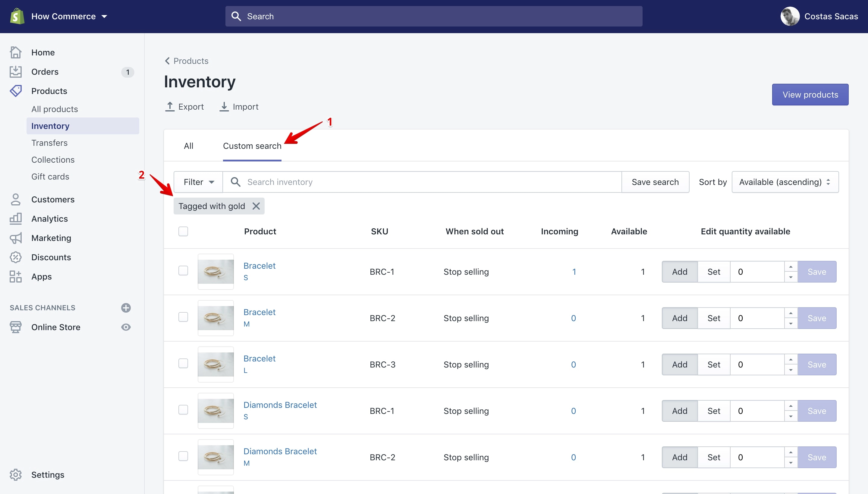Viewport: 868px width, 494px height.
Task: Click the magnifier icon in Search inventory field
Action: point(236,182)
